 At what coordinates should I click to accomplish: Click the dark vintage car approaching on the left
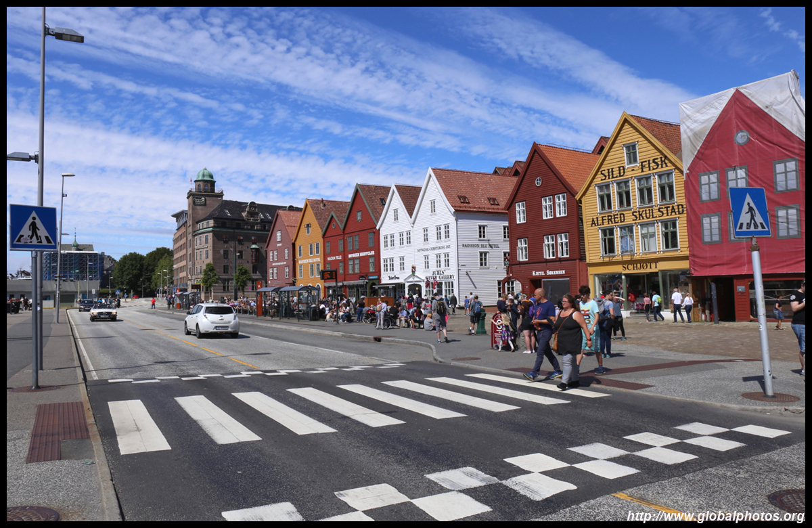tap(103, 312)
